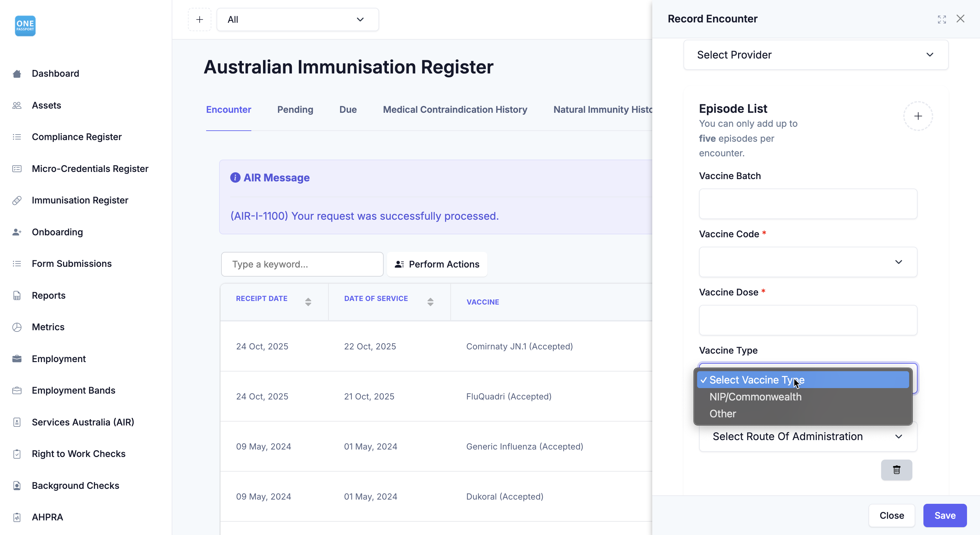This screenshot has height=535, width=980.
Task: Click the AIR-I-1100 success message text
Action: (x=364, y=216)
